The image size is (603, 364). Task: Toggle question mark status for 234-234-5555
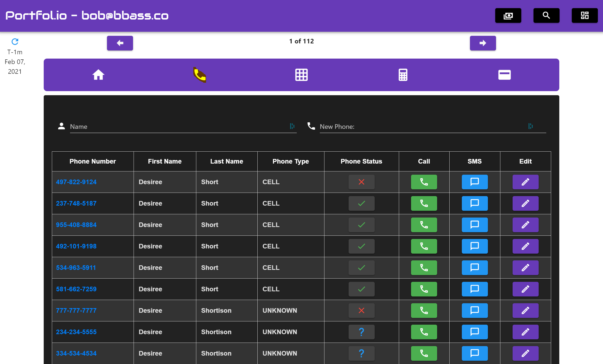361,332
